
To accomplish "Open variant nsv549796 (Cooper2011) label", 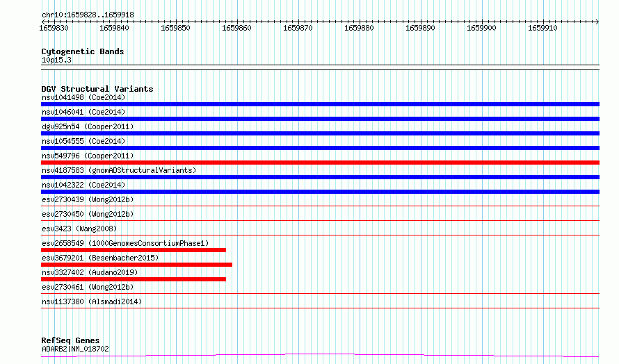I will pos(88,156).
